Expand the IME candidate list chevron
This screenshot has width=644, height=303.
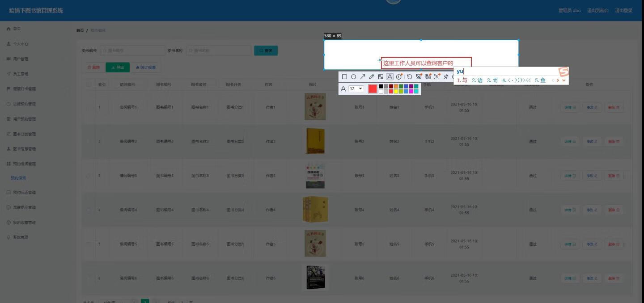[x=564, y=80]
